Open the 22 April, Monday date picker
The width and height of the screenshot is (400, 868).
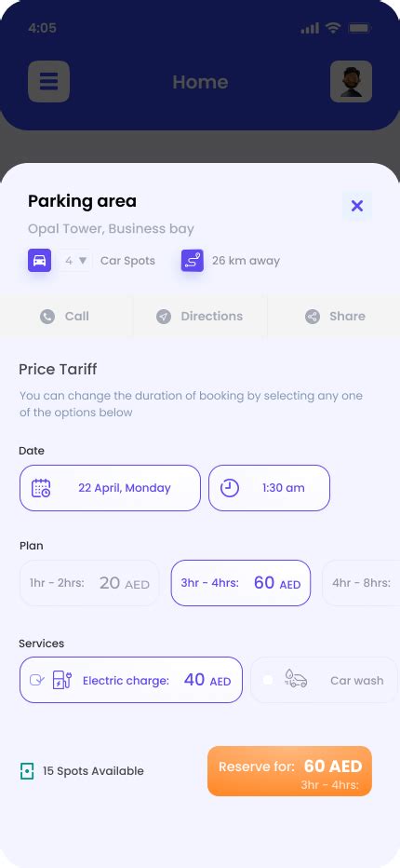(110, 488)
